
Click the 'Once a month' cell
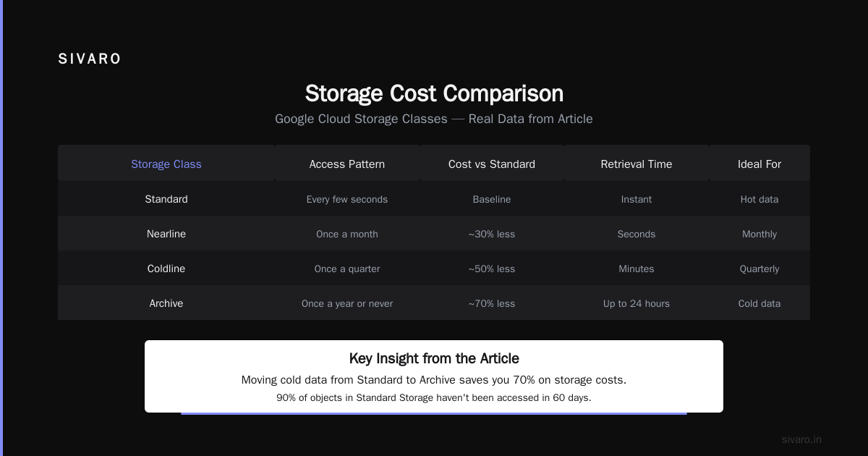coord(347,234)
